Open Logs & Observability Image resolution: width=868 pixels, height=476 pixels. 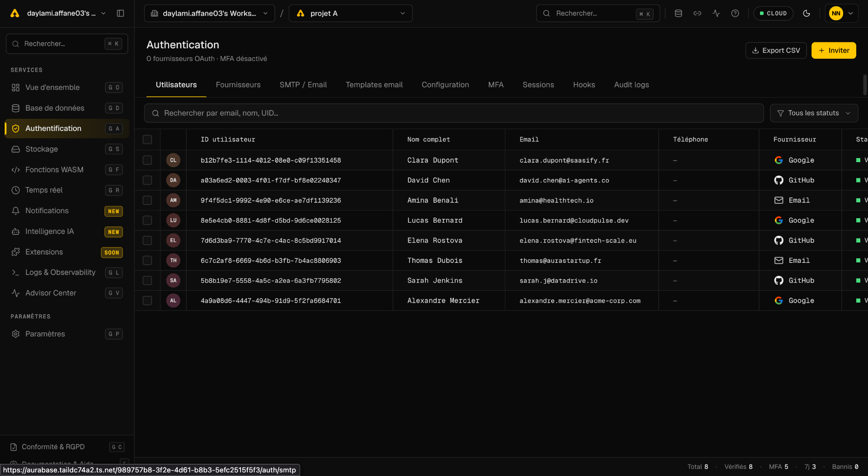tap(67, 272)
